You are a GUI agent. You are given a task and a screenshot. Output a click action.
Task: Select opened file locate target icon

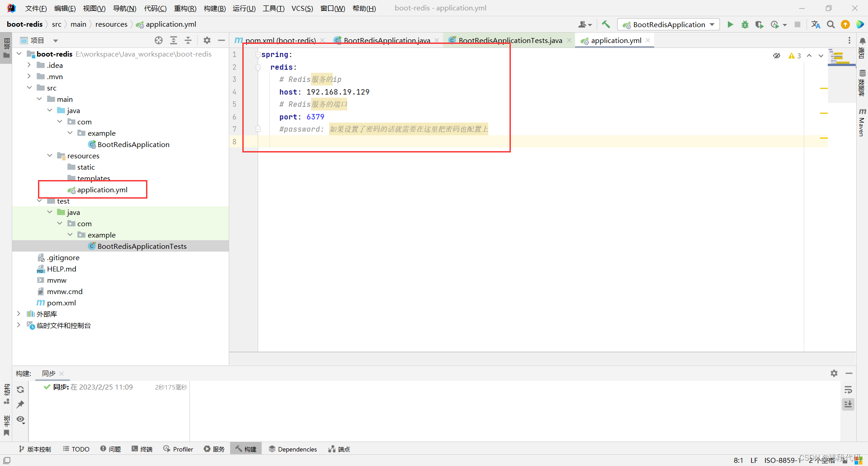point(159,40)
